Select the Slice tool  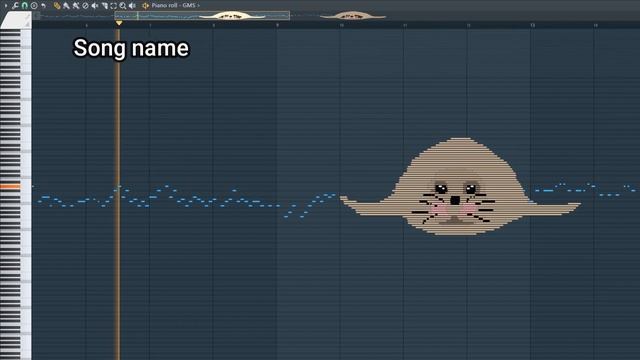(104, 6)
